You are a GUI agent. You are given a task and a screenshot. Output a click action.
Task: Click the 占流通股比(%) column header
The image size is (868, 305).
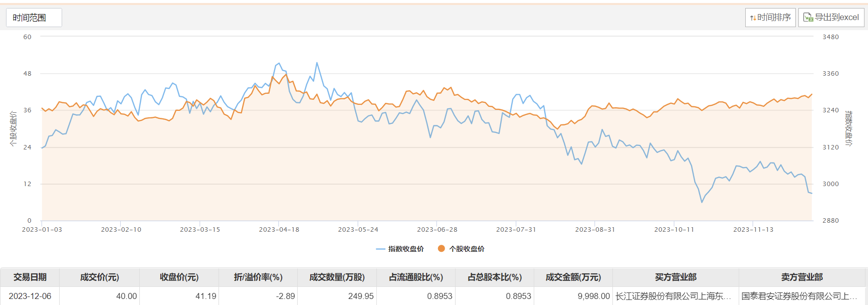[416, 277]
